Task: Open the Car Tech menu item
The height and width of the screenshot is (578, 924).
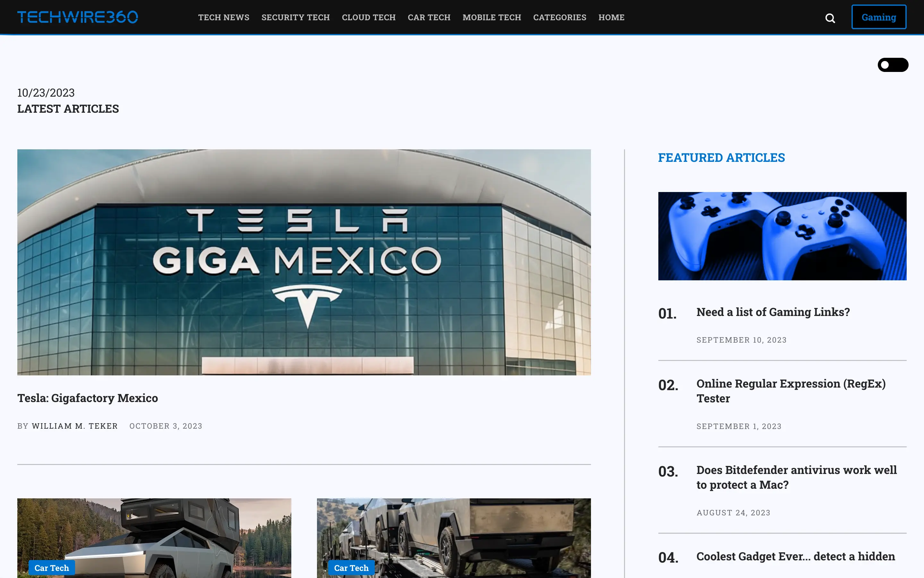Action: [x=429, y=17]
